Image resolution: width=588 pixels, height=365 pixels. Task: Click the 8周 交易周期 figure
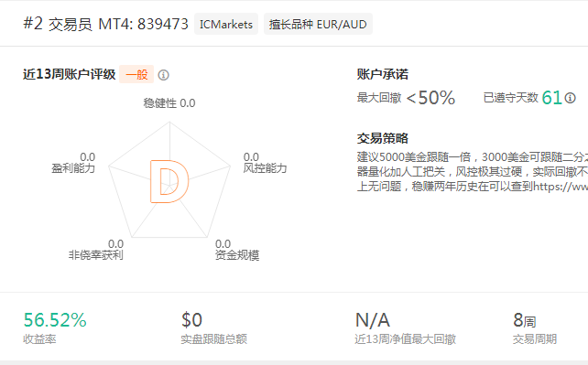(524, 320)
